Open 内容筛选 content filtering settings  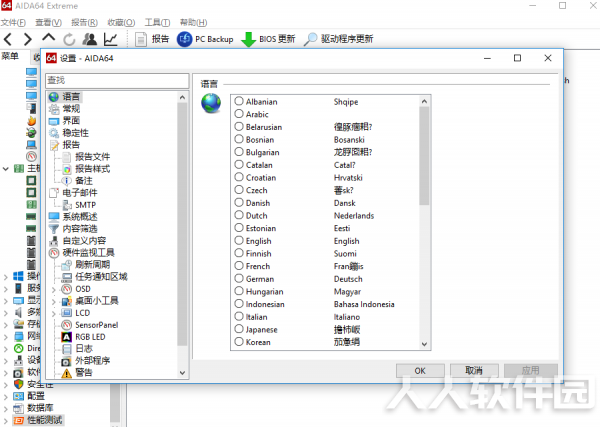click(x=73, y=229)
